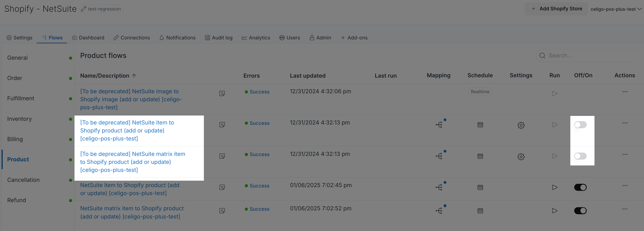
Task: Open deprecated NetSuite matrix item flow link
Action: [133, 162]
